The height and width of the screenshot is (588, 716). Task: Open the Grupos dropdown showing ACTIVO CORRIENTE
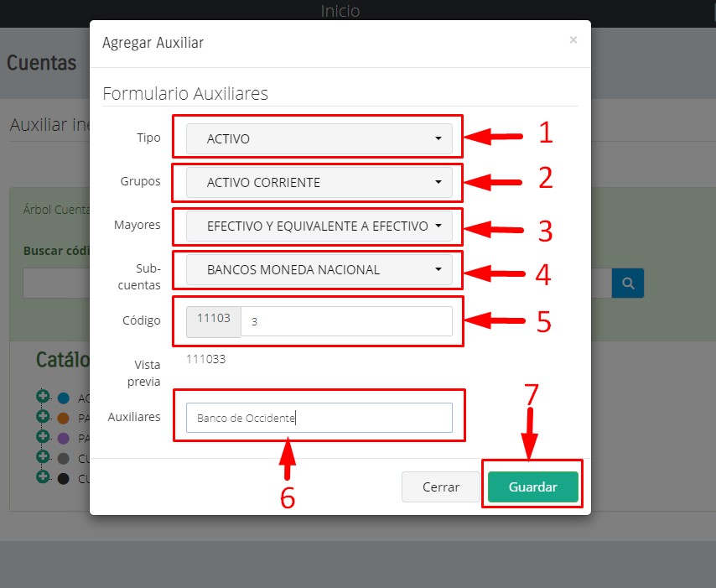tap(319, 182)
